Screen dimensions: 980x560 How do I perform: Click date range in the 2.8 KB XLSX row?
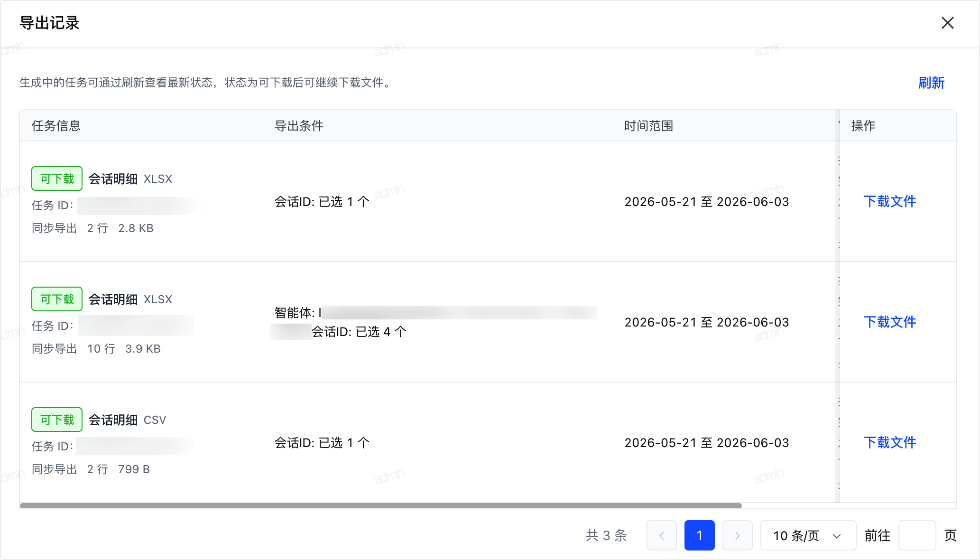[x=707, y=202]
